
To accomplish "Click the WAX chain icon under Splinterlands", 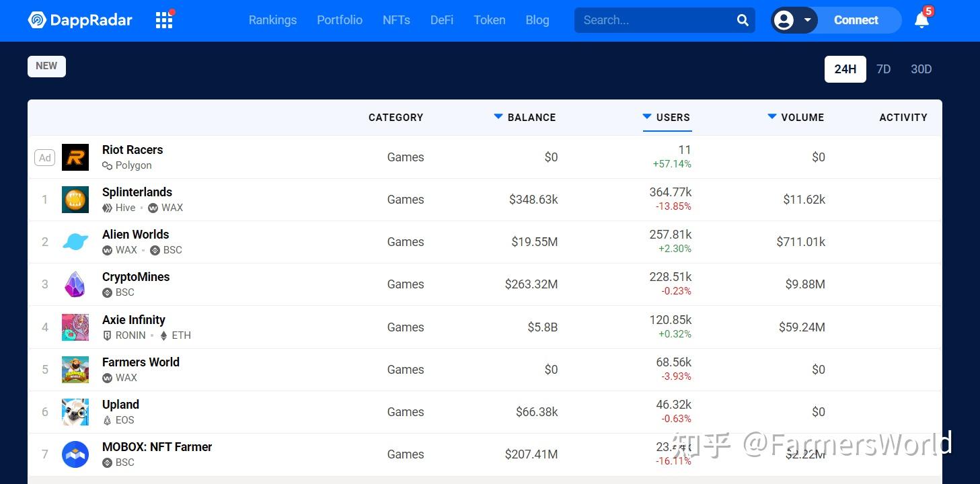I will click(x=153, y=208).
